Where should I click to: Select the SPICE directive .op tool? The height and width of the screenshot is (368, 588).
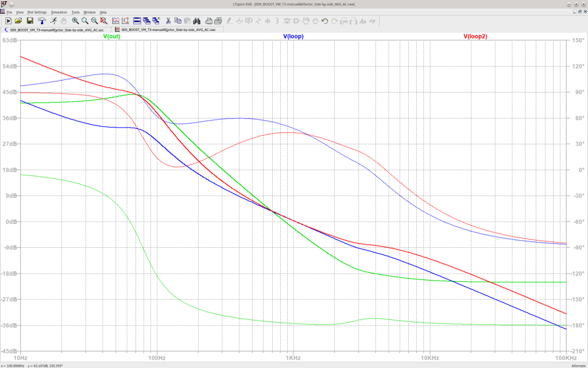click(x=372, y=21)
